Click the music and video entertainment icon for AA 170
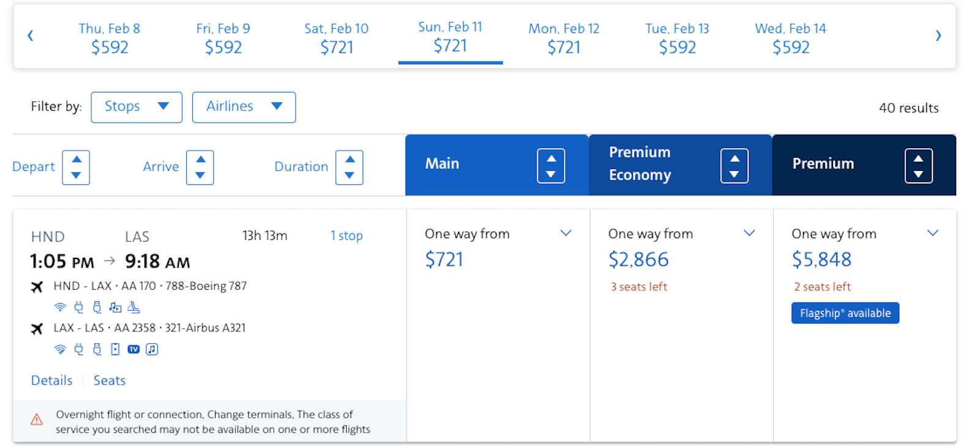 (115, 307)
